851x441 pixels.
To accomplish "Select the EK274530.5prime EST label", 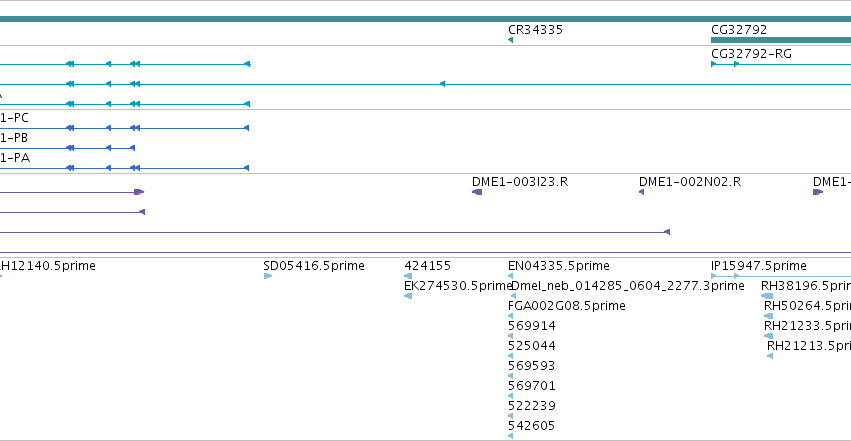I will (458, 286).
